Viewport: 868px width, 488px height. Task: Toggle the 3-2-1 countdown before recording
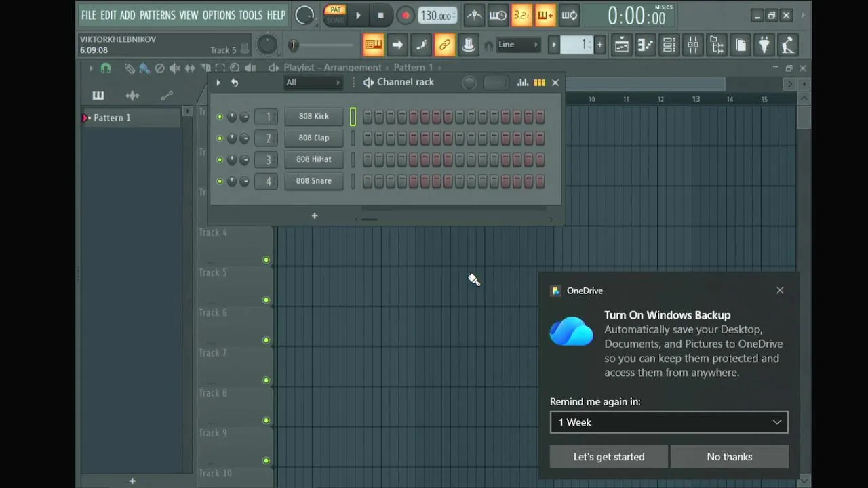[521, 15]
